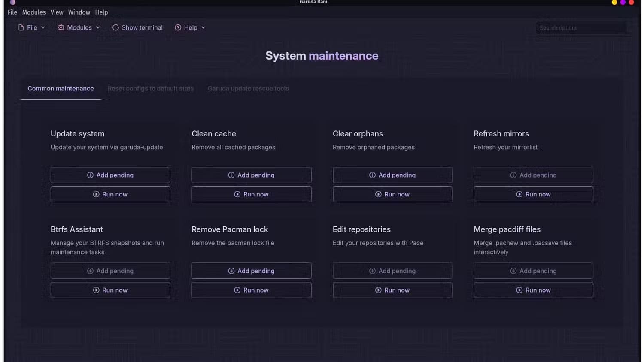
Task: Run Btrfs Assistant now
Action: (110, 290)
